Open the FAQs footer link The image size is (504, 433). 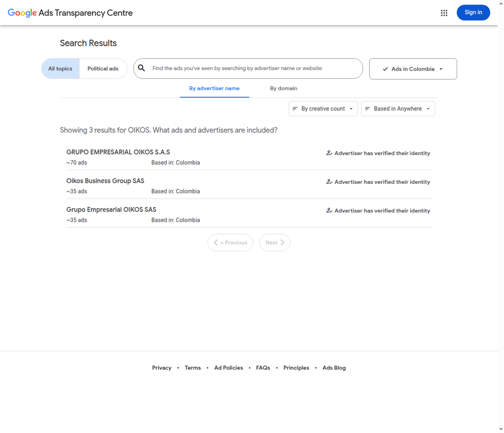tap(263, 368)
